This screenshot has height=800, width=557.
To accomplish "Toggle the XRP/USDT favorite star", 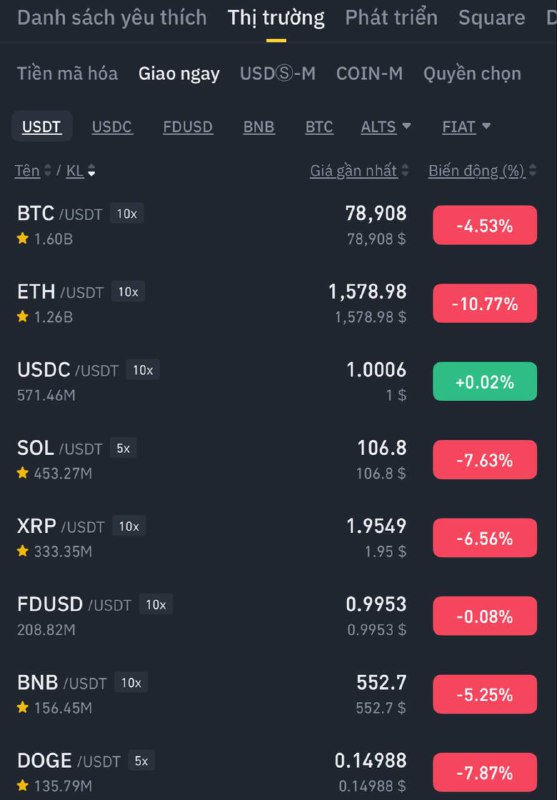I will click(x=22, y=551).
